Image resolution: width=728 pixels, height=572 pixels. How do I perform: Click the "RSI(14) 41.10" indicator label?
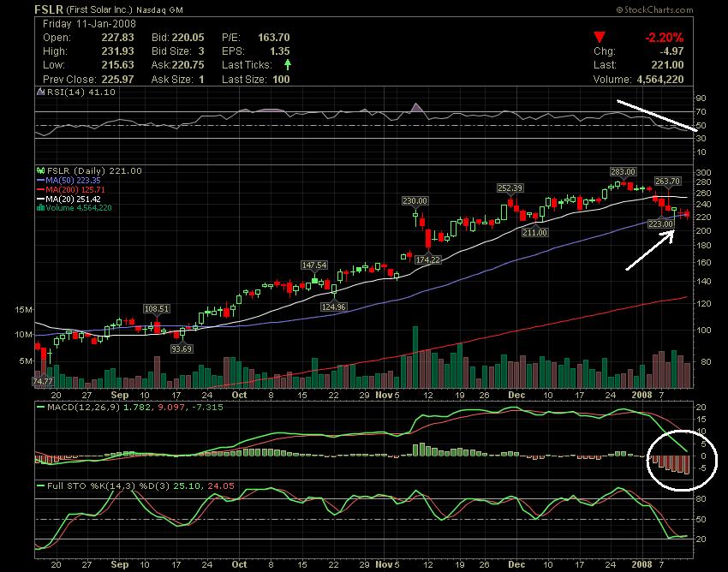click(81, 92)
